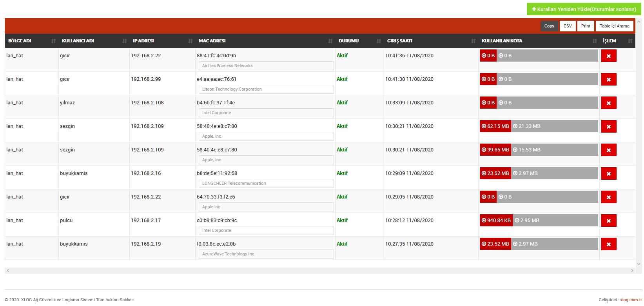Screen dimensions: 644x306
Task: Click 62.15 MB download quota bar
Action: tap(495, 126)
